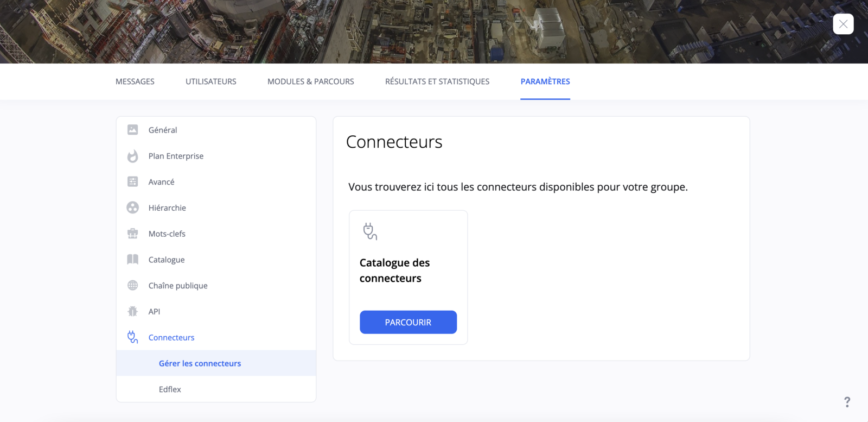Go to Modules & Parcours tab

311,81
